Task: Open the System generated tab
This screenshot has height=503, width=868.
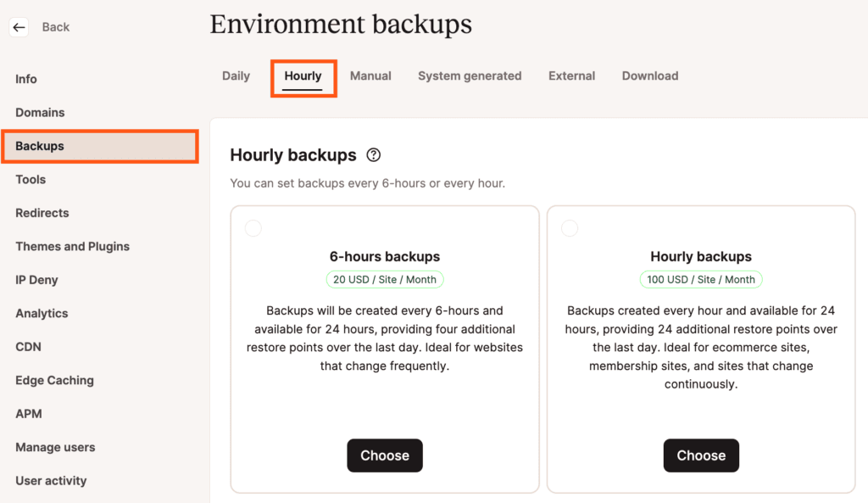Action: click(470, 75)
